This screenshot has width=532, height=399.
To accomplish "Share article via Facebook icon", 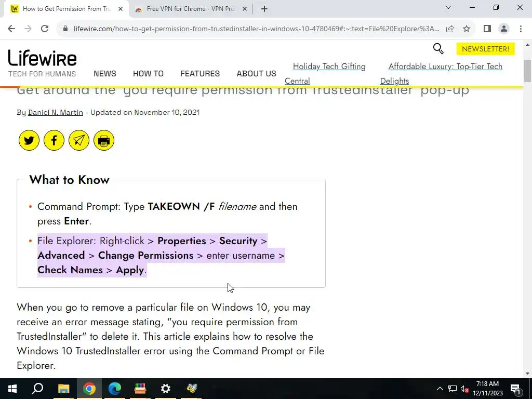I will pos(54,140).
